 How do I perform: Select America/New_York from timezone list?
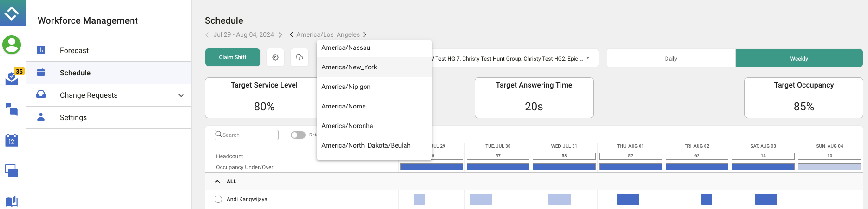[349, 67]
